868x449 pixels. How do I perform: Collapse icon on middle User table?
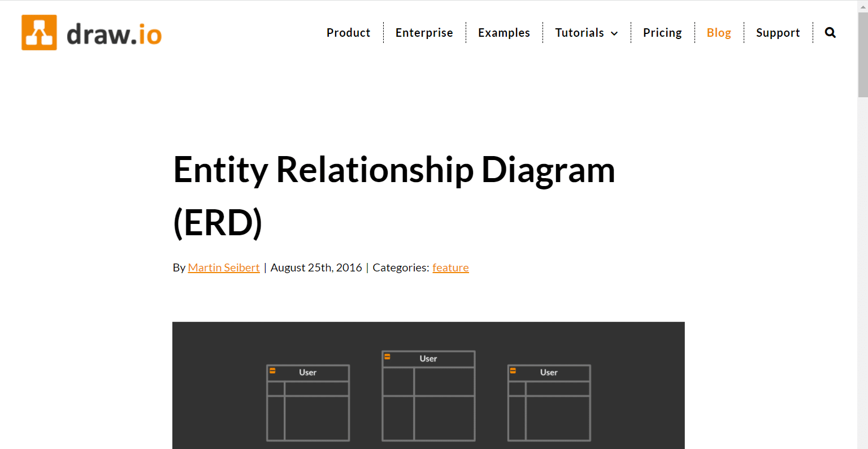tap(387, 356)
